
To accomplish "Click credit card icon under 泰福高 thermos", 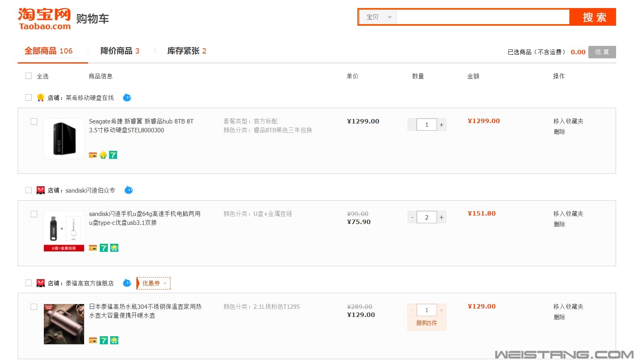I will pyautogui.click(x=93, y=340).
